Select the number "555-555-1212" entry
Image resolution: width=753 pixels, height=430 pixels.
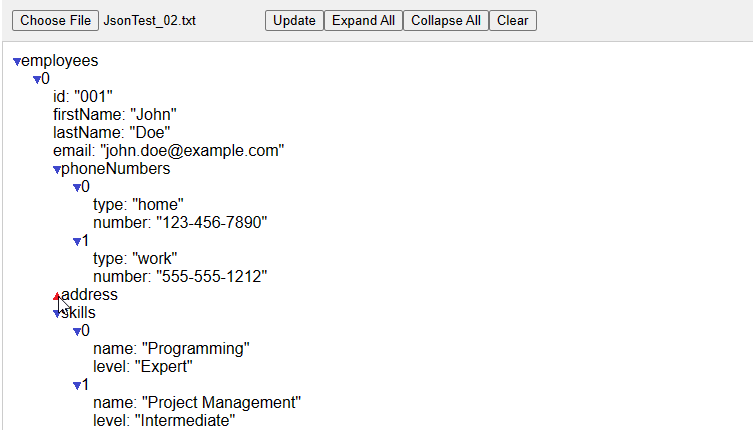180,277
